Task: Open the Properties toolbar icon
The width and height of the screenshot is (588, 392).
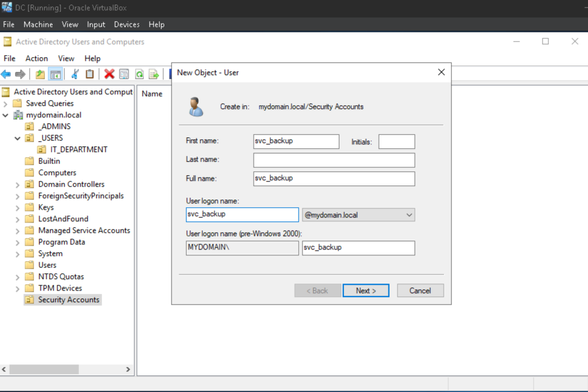Action: tap(124, 74)
